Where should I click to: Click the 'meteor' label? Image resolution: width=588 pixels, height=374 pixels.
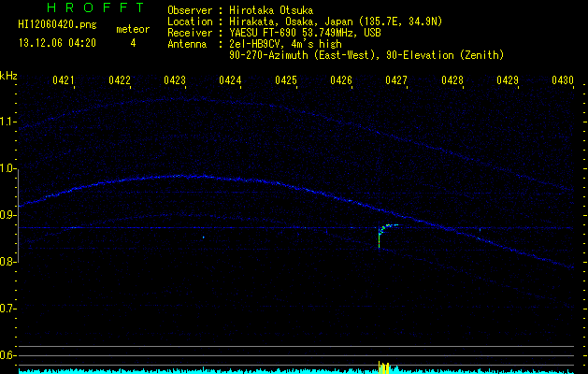133,29
